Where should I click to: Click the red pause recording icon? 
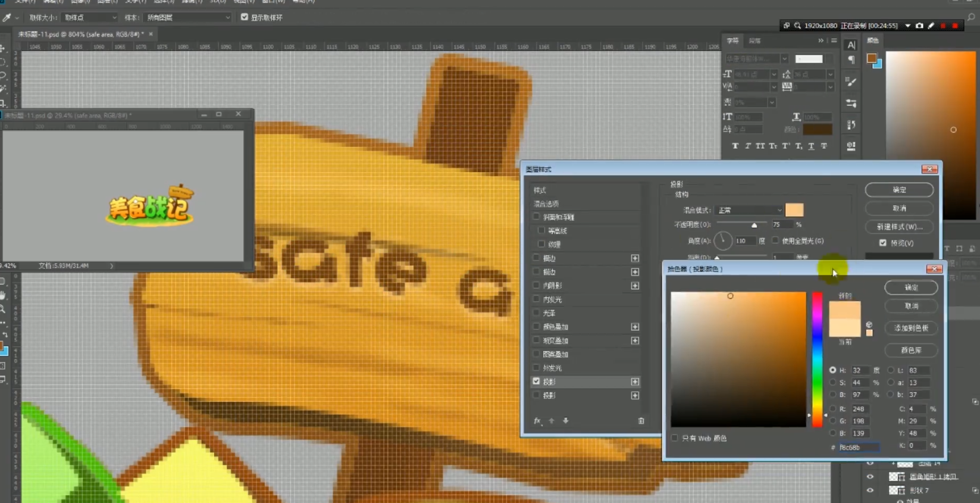943,26
